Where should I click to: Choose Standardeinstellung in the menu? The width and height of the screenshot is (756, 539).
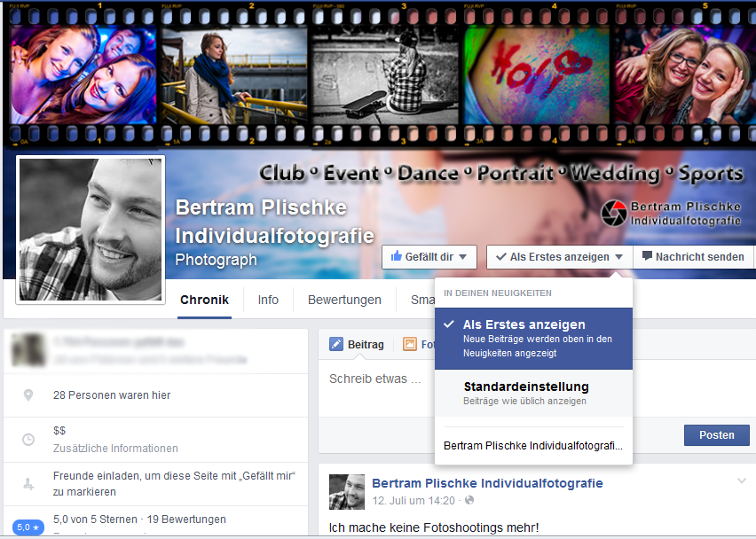click(x=533, y=393)
